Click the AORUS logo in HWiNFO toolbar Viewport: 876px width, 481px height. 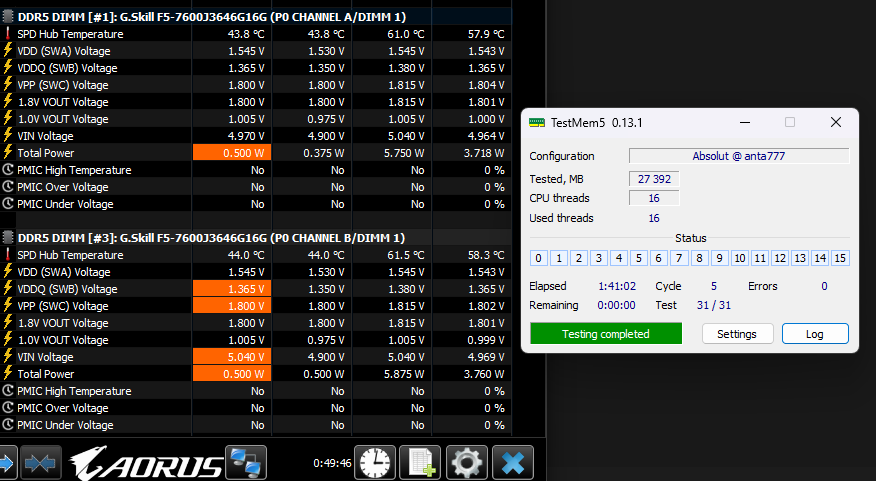tap(145, 463)
